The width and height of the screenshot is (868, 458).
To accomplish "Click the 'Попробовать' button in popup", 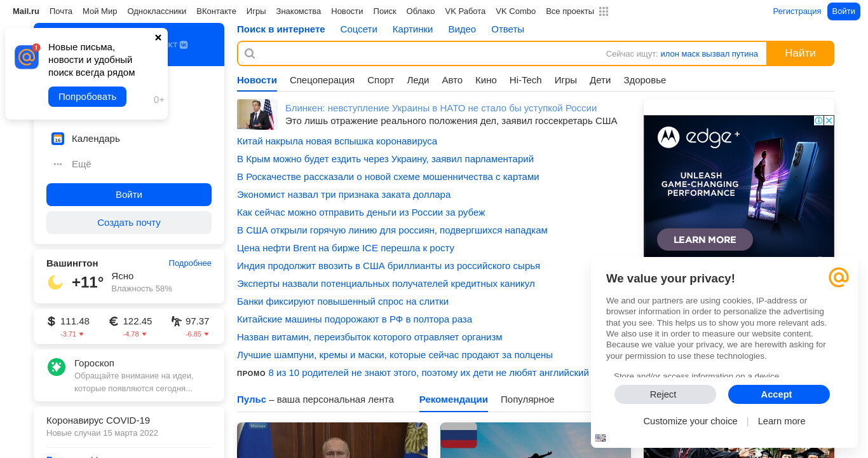I will [x=87, y=97].
